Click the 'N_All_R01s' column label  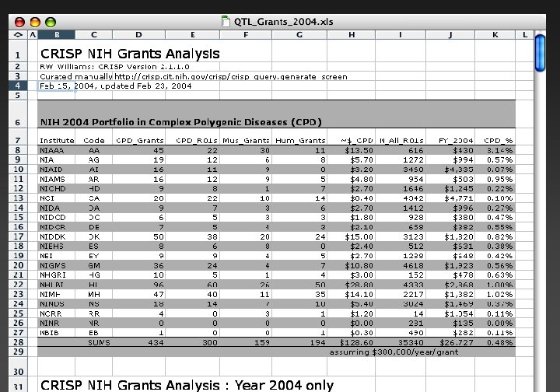(x=401, y=141)
